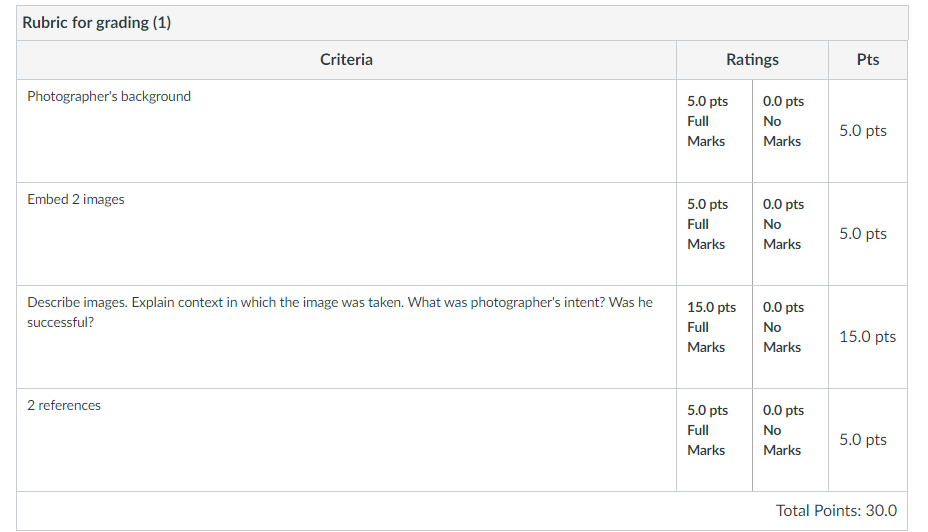The image size is (928, 532).
Task: Select the Ratings column header
Action: click(752, 60)
